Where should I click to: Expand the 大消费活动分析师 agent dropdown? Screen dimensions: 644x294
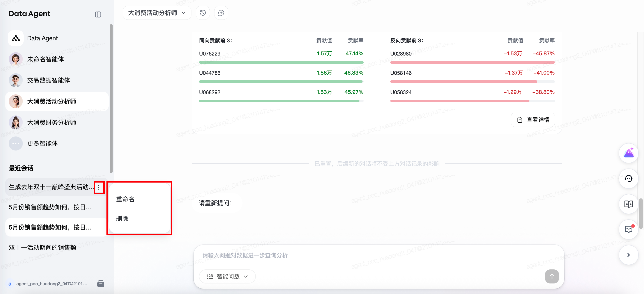[157, 13]
